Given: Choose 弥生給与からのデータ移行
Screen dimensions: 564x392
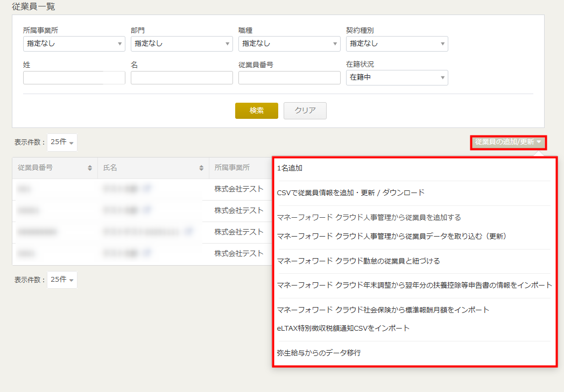Looking at the screenshot, I should coord(319,353).
